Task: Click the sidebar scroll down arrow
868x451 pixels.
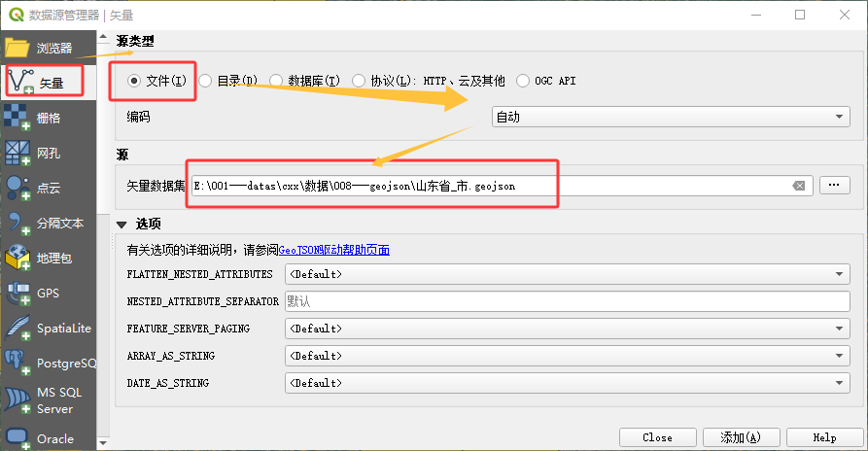Action: (x=103, y=443)
